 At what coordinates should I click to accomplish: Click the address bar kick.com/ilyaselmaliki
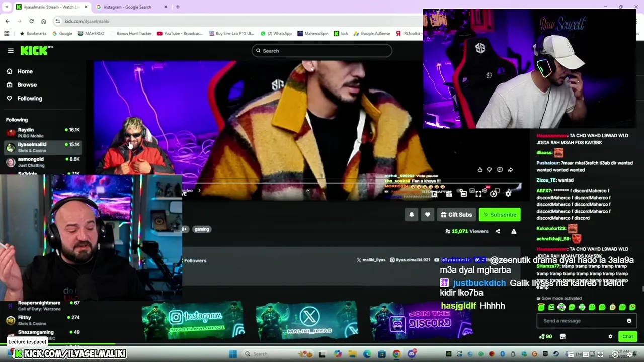[x=87, y=21]
